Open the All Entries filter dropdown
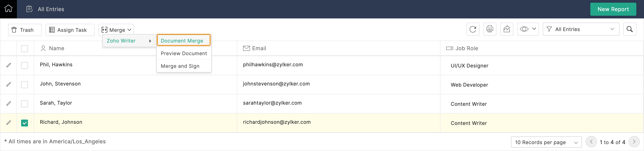The width and height of the screenshot is (644, 151). (x=581, y=29)
